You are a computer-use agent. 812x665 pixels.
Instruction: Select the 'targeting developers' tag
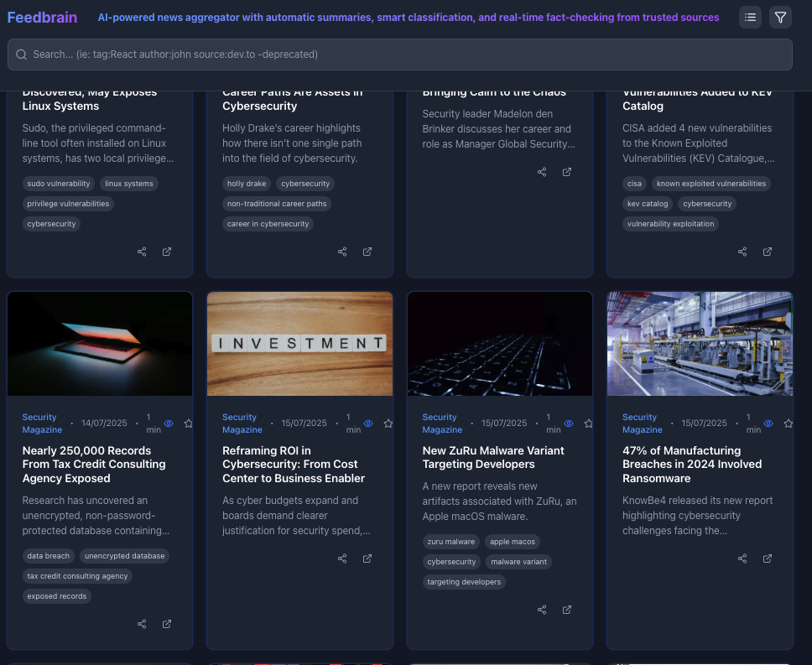pos(464,582)
